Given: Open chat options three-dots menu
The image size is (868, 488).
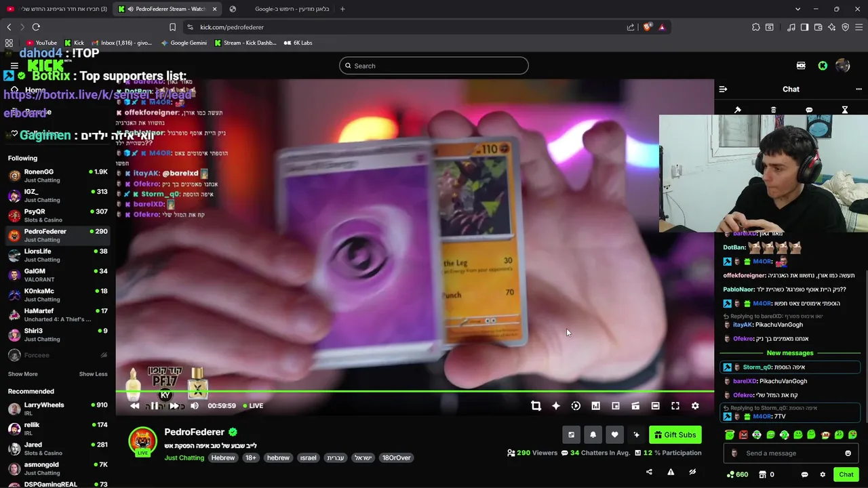Looking at the screenshot, I should pyautogui.click(x=859, y=89).
